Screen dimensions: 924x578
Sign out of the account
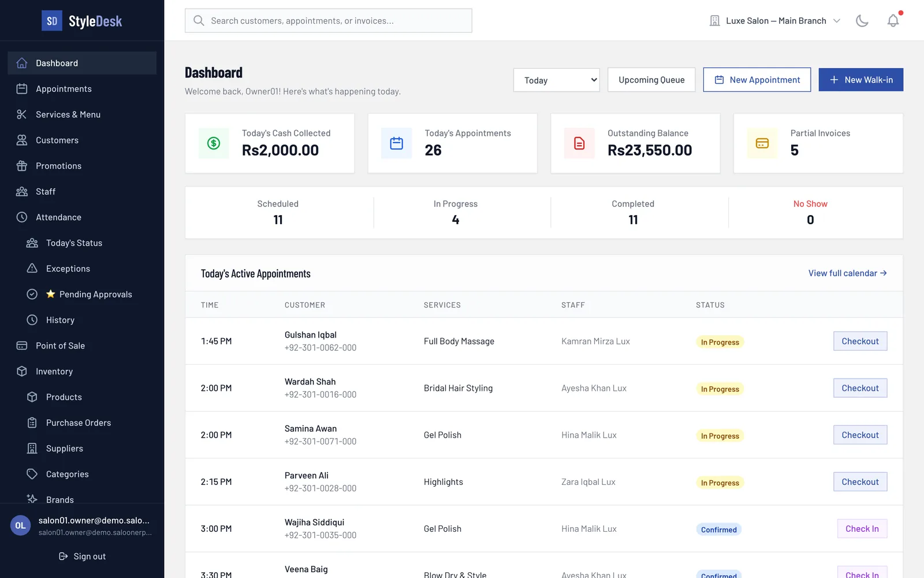(82, 556)
